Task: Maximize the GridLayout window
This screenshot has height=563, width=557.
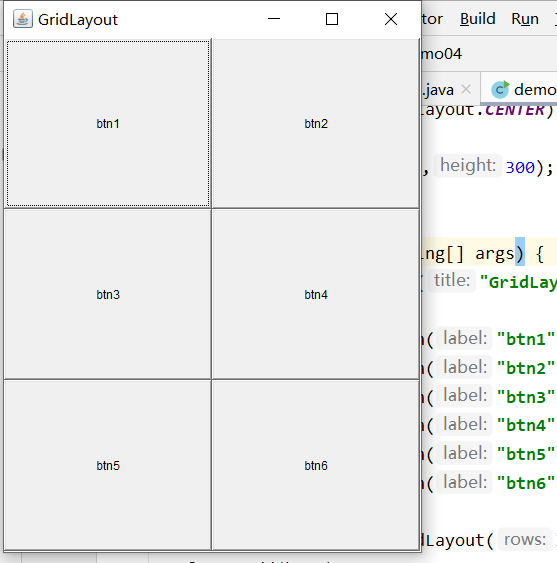Action: pyautogui.click(x=332, y=19)
